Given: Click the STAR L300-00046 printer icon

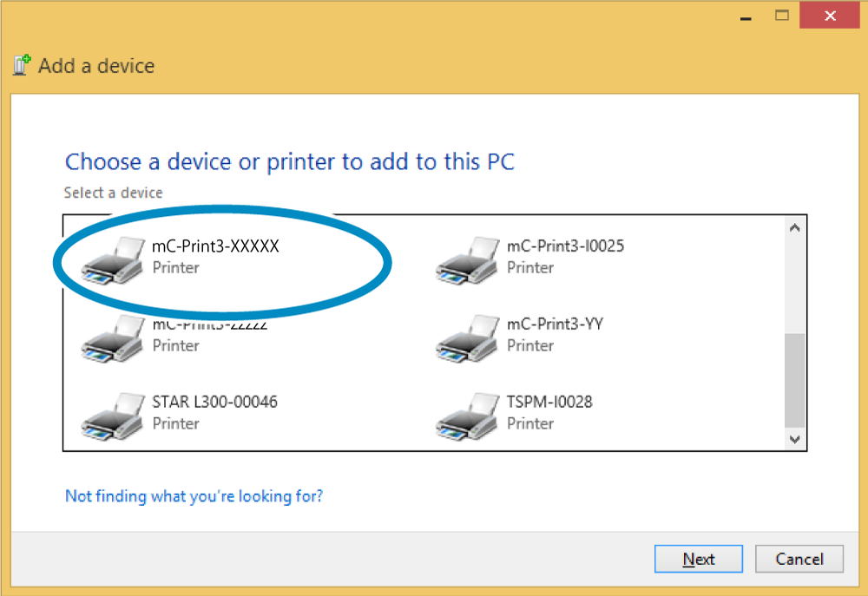Looking at the screenshot, I should pyautogui.click(x=113, y=416).
